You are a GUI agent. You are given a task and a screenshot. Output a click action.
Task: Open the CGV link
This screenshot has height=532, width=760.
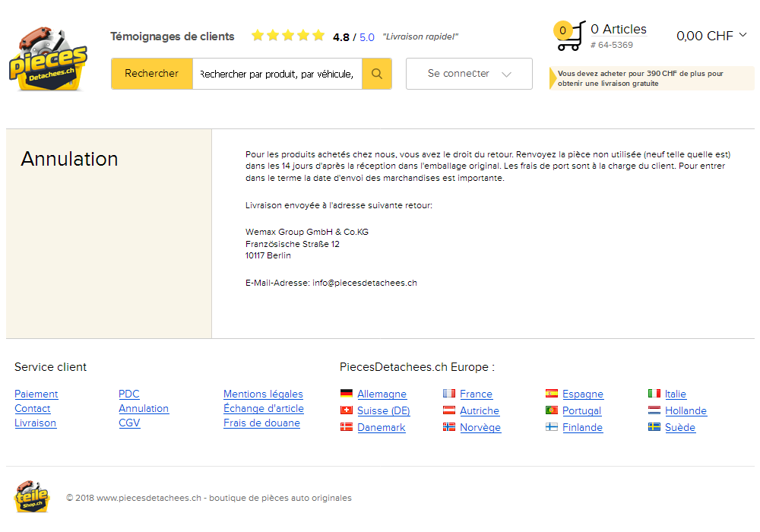click(x=129, y=423)
